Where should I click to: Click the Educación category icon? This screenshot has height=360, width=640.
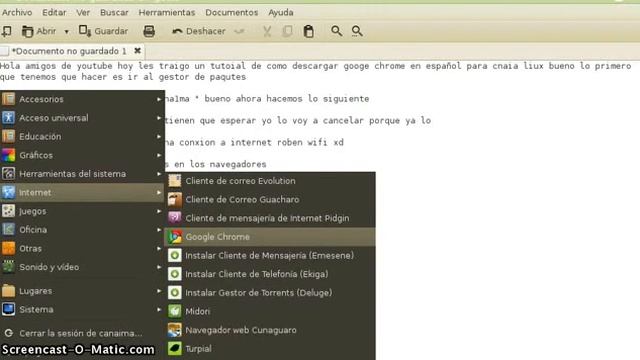pyautogui.click(x=8, y=136)
